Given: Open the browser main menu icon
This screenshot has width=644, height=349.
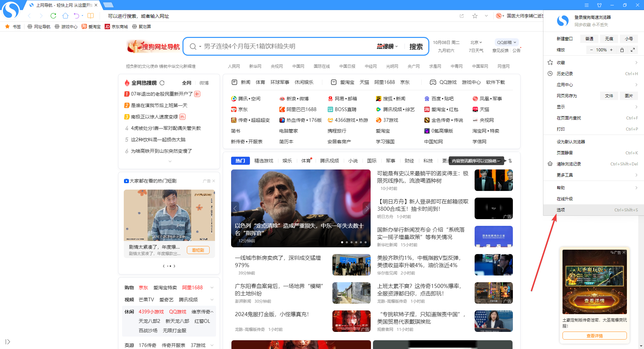Looking at the screenshot, I should (x=587, y=5).
